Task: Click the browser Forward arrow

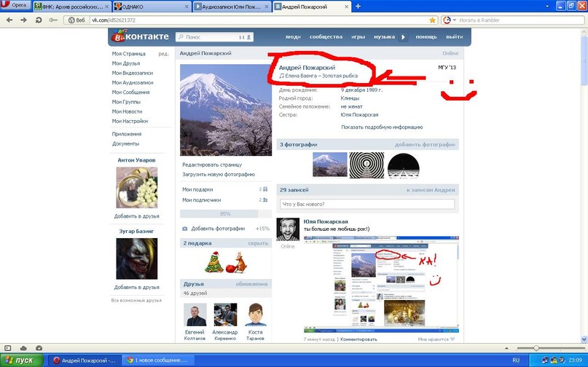Action: coord(23,20)
